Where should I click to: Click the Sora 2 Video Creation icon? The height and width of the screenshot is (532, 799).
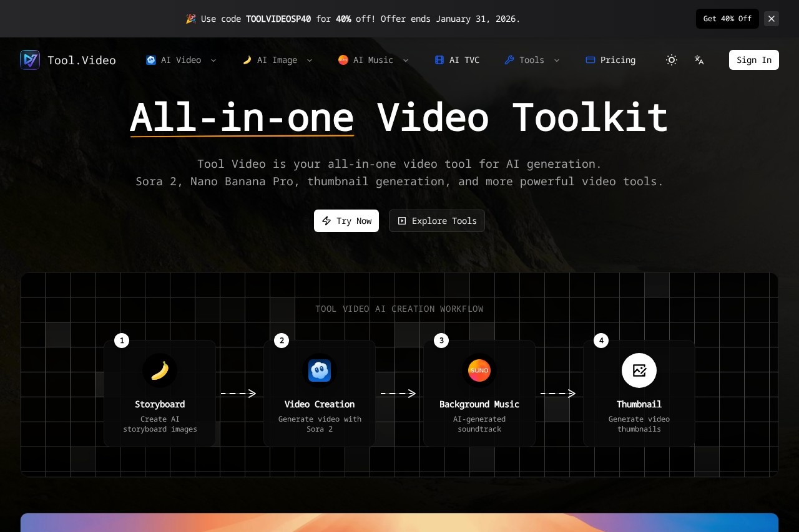[x=320, y=370]
